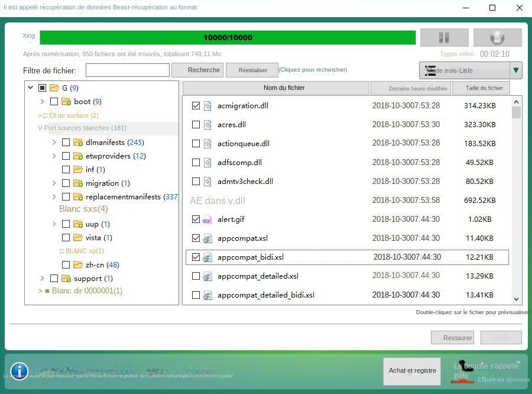Image resolution: width=532 pixels, height=394 pixels.
Task: Collapse the G drive tree node
Action: click(x=30, y=88)
